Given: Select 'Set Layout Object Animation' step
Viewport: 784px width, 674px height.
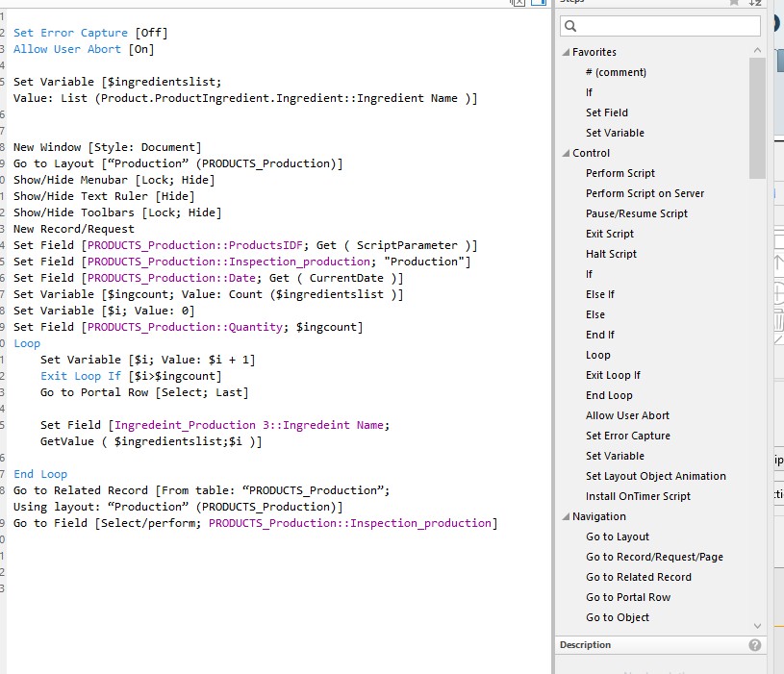Looking at the screenshot, I should coord(655,476).
